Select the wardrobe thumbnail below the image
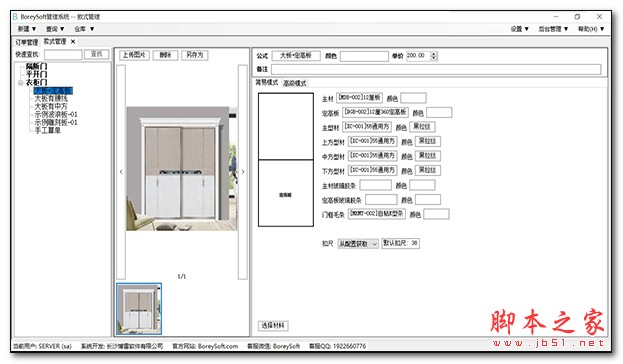The image size is (623, 364). (x=139, y=309)
